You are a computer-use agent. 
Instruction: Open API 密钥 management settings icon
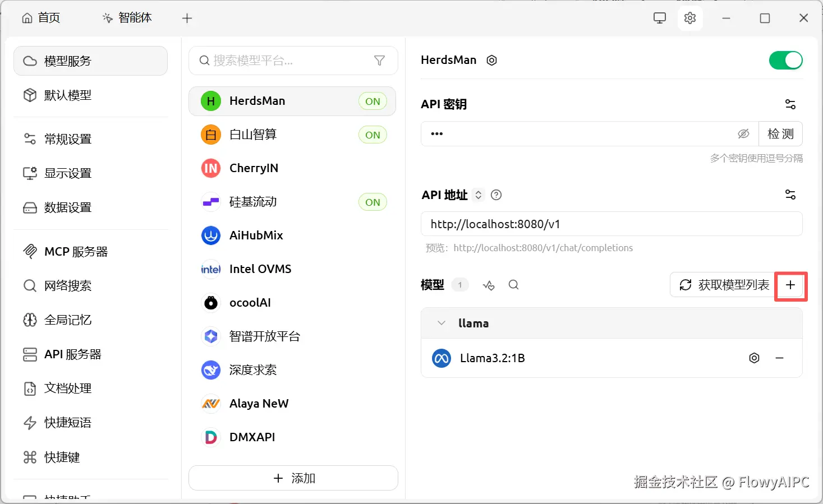pyautogui.click(x=790, y=104)
